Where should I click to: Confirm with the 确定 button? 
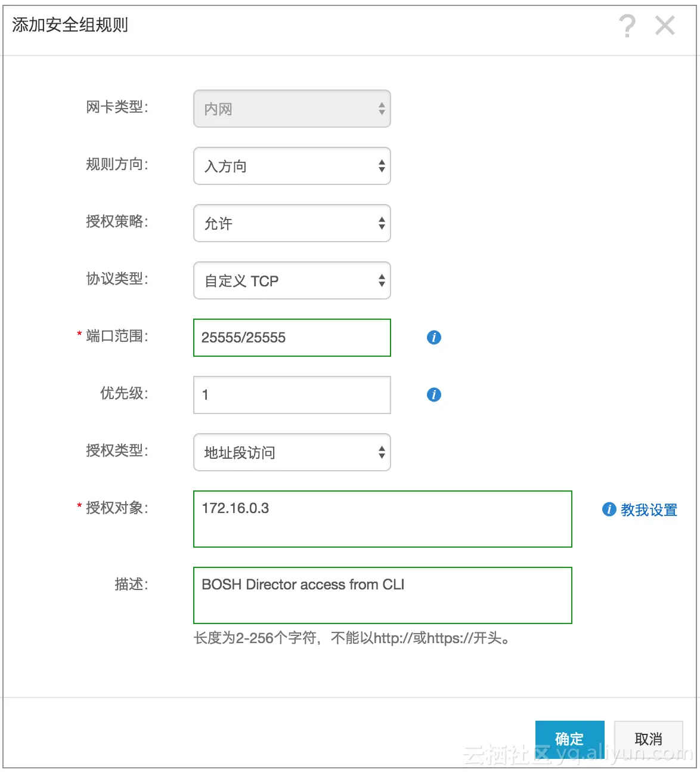(570, 739)
